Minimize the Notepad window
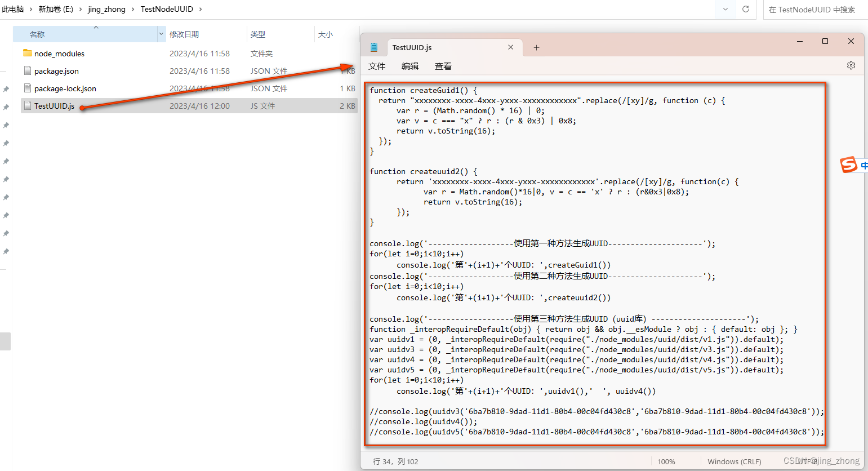This screenshot has height=471, width=868. (x=799, y=41)
